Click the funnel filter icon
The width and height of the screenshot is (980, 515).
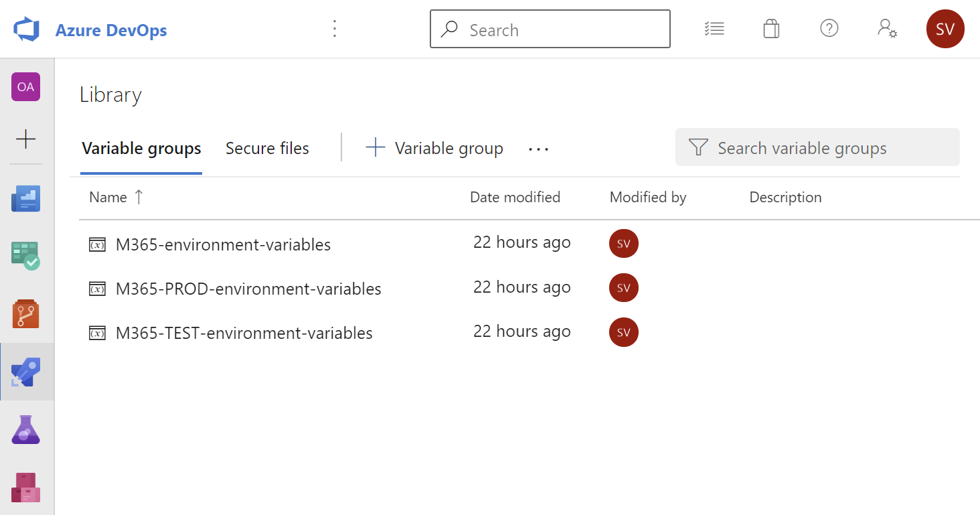coord(698,147)
